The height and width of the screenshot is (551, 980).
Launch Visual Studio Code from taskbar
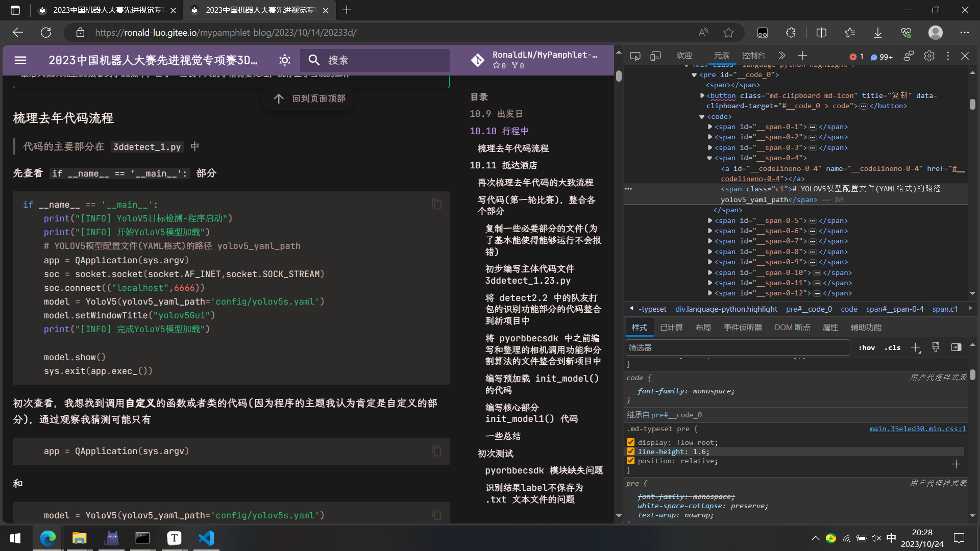tap(206, 538)
